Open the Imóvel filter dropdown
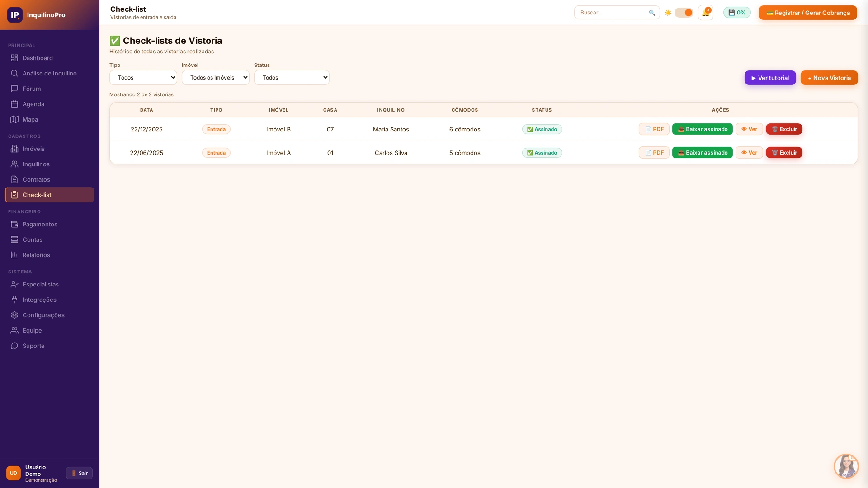This screenshot has height=488, width=868. point(216,78)
